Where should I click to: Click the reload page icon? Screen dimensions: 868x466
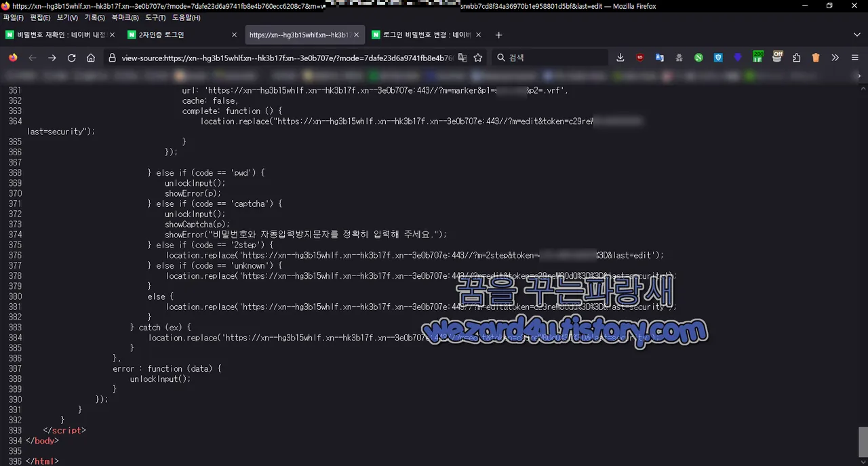(x=71, y=58)
